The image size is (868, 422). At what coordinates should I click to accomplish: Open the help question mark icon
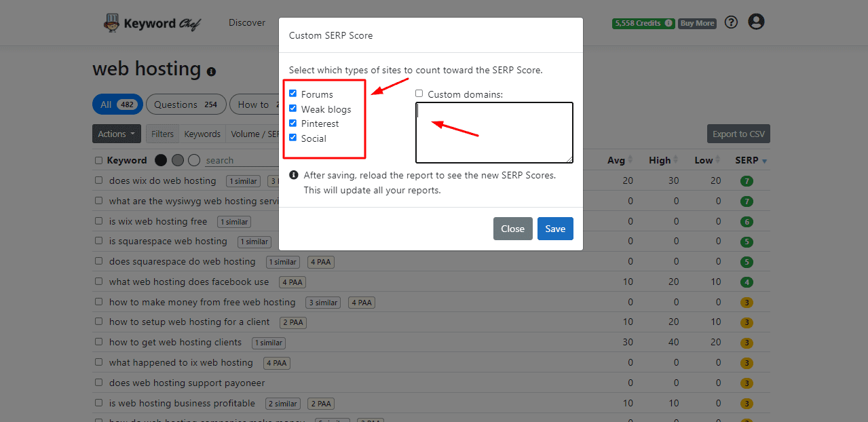[731, 22]
